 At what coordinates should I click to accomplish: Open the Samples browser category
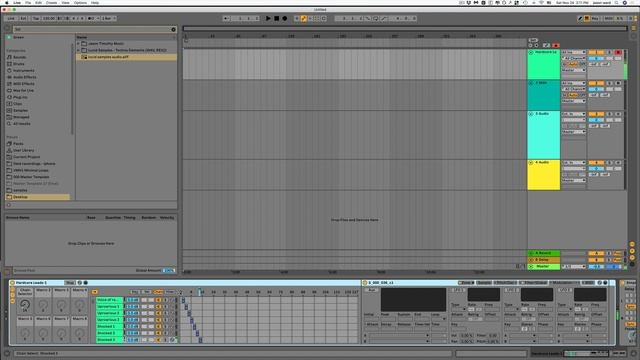coord(20,110)
